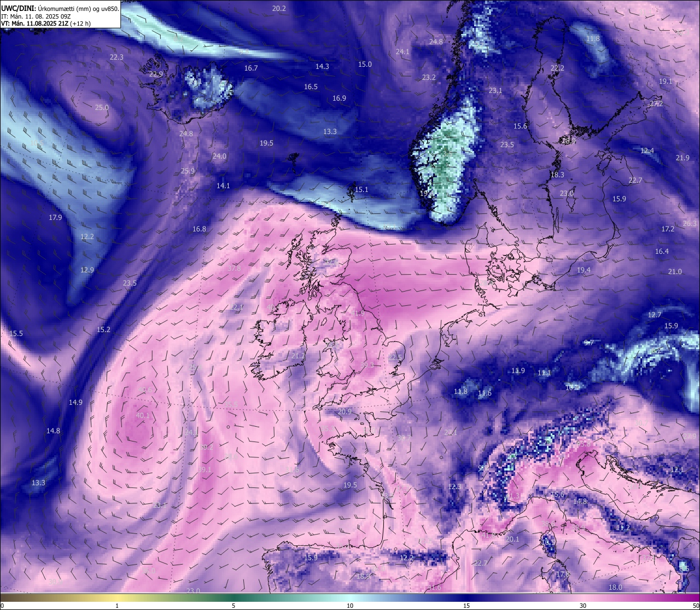
Task: Select the 21.2 value over Ireland
Action: pos(298,356)
